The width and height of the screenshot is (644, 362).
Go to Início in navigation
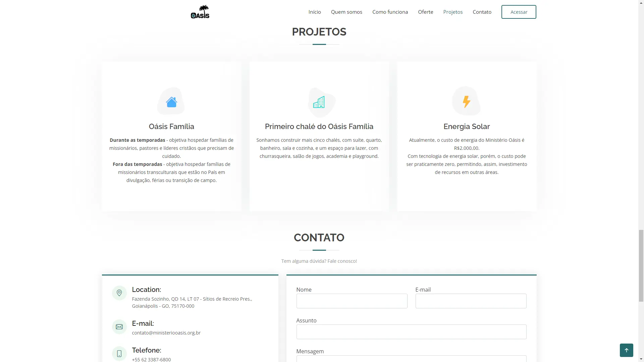(x=314, y=12)
